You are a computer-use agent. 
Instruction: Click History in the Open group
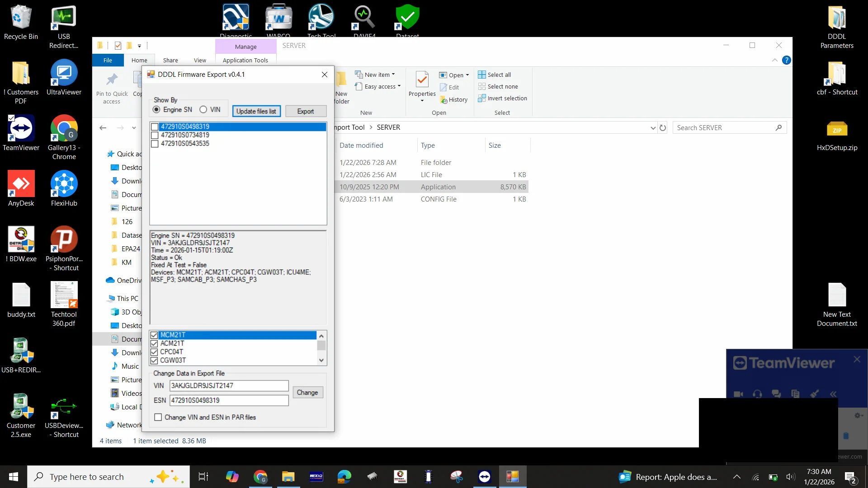point(453,99)
